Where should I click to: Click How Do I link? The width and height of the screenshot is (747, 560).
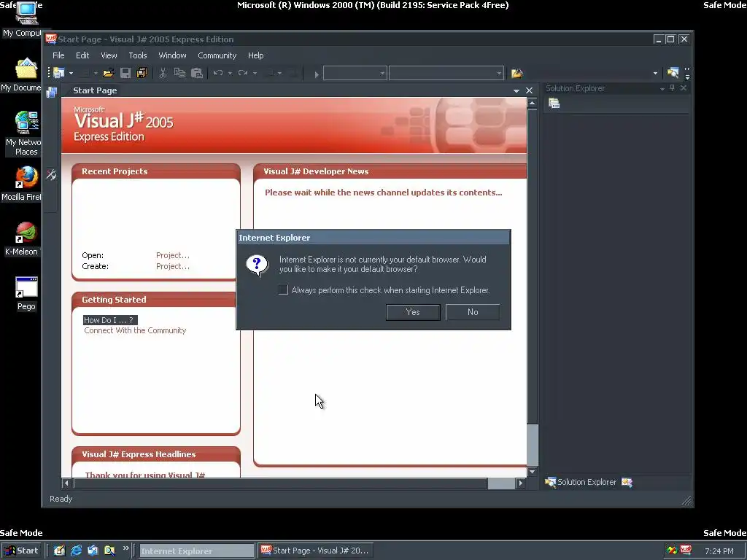[110, 320]
